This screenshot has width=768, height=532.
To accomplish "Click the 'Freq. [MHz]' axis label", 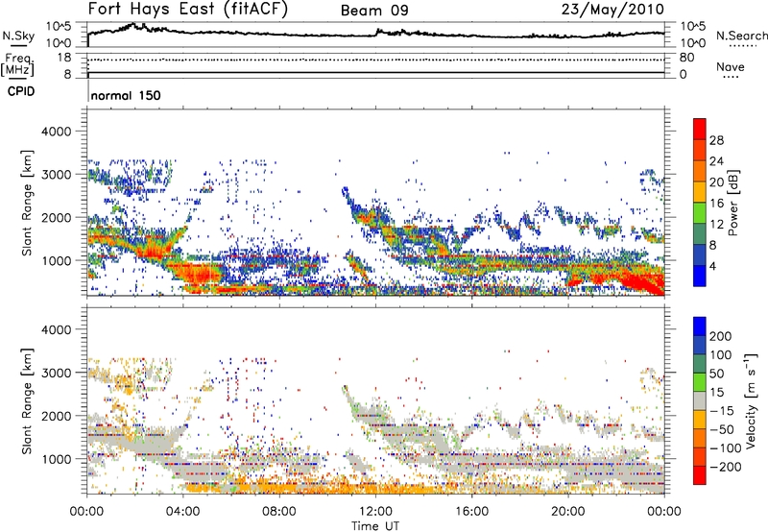I will (x=18, y=64).
